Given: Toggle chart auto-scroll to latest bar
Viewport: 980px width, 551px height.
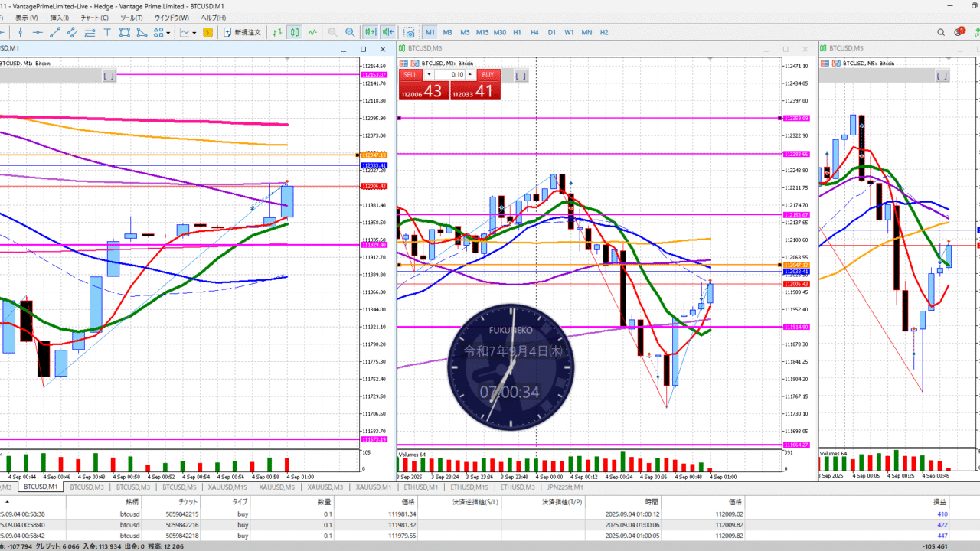Looking at the screenshot, I should (371, 32).
